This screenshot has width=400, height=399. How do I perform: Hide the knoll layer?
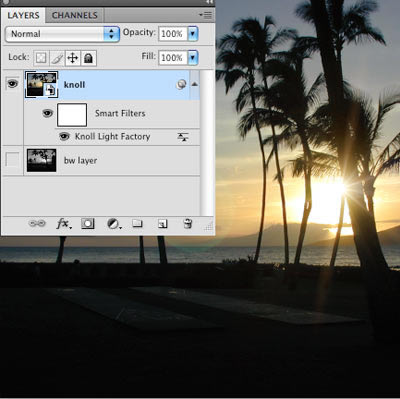pos(12,84)
